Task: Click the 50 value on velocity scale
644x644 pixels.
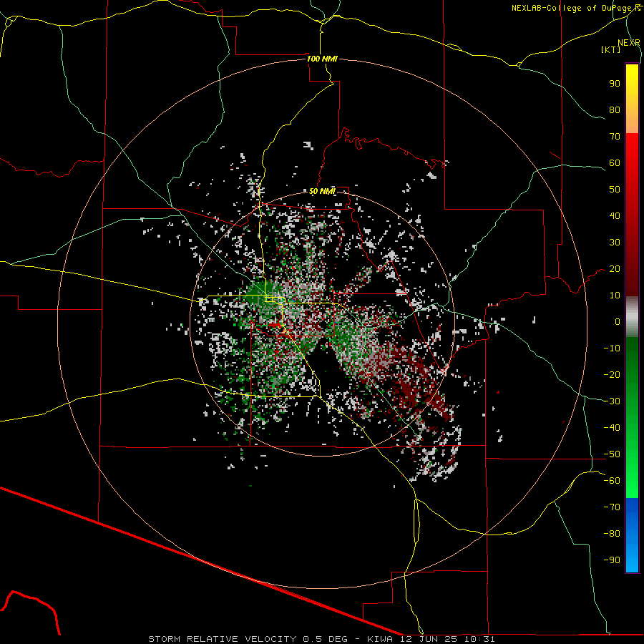Action: point(615,190)
